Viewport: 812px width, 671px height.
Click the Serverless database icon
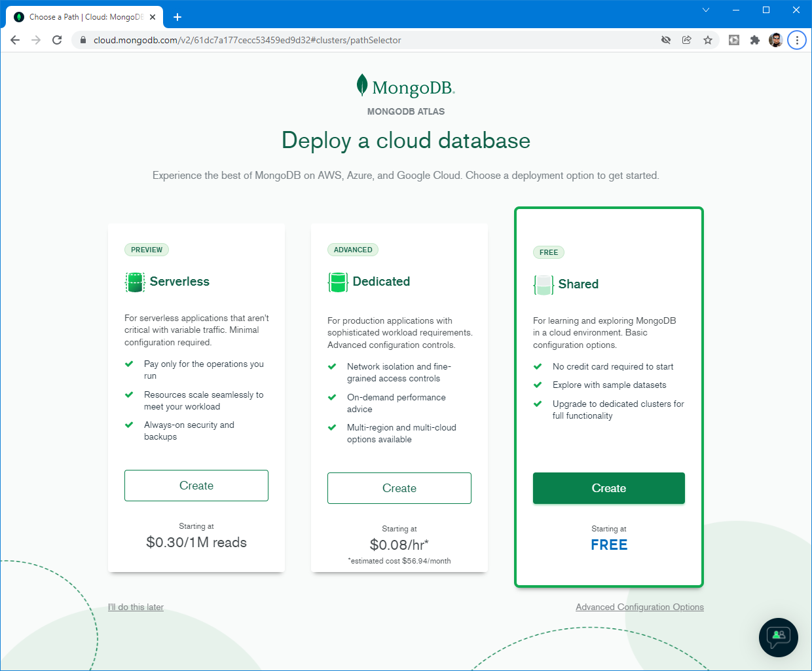click(135, 282)
